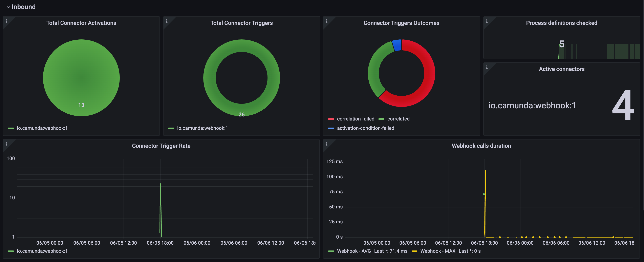Open the Connector Trigger Rate panel title menu

[x=161, y=146]
